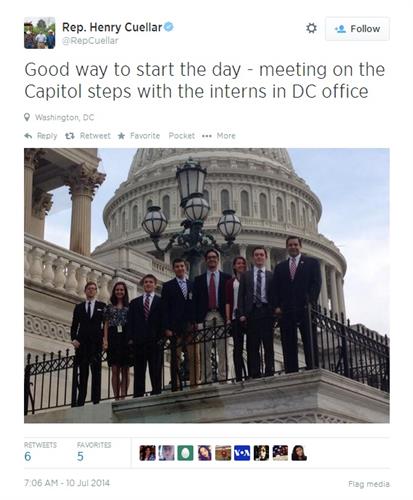Reply to the tweet
413x500 pixels.
pos(41,136)
